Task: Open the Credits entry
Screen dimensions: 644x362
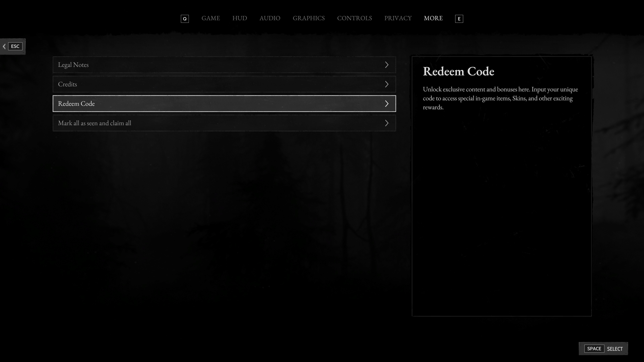Action: pos(224,84)
